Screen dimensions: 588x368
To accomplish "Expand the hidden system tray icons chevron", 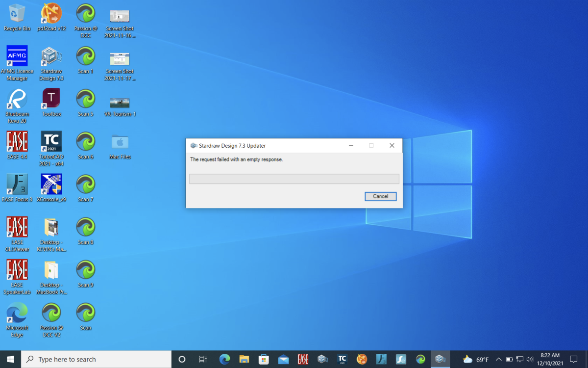I will (499, 359).
